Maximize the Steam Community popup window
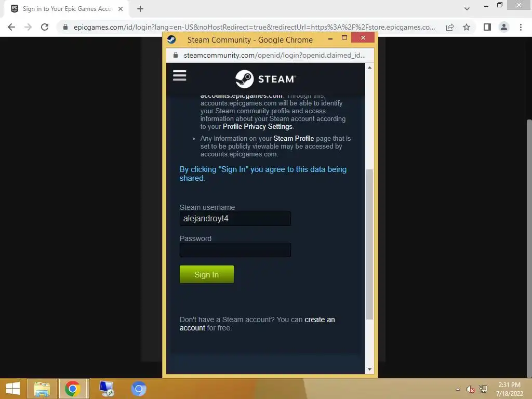This screenshot has width=532, height=399. pos(344,37)
